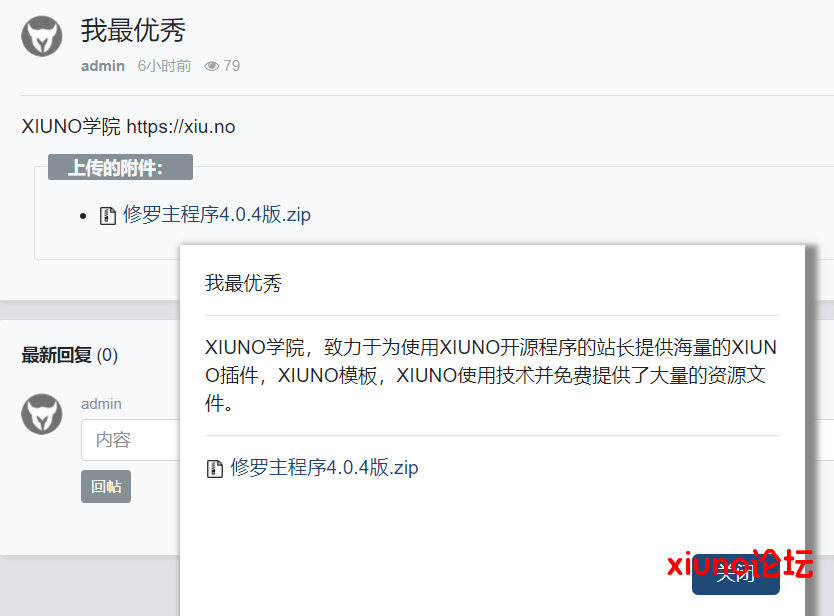Open the bold admin profile link under the title
834x616 pixels.
(103, 66)
